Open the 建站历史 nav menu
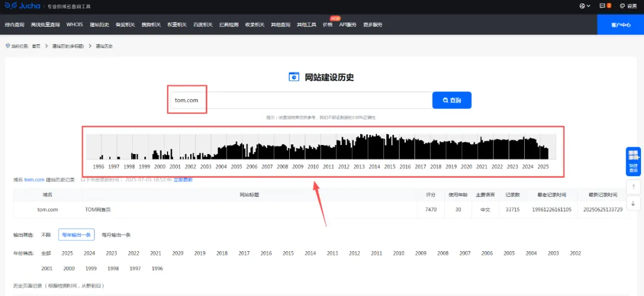Screen dimensions: 644x296 coord(100,24)
